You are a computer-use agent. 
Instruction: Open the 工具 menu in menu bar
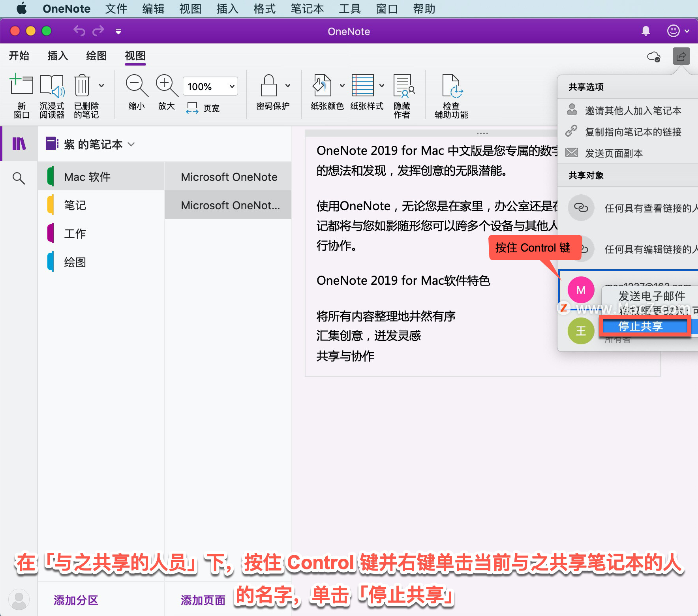(350, 8)
